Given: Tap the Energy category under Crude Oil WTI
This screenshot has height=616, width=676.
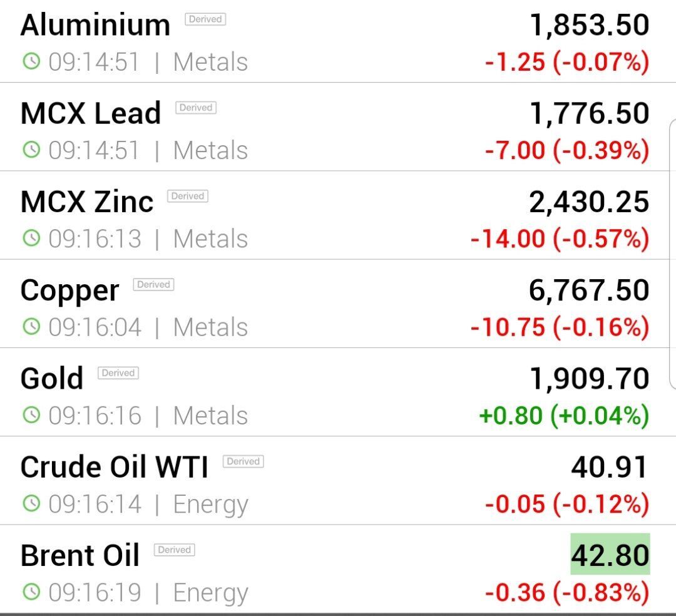Looking at the screenshot, I should pyautogui.click(x=210, y=504).
